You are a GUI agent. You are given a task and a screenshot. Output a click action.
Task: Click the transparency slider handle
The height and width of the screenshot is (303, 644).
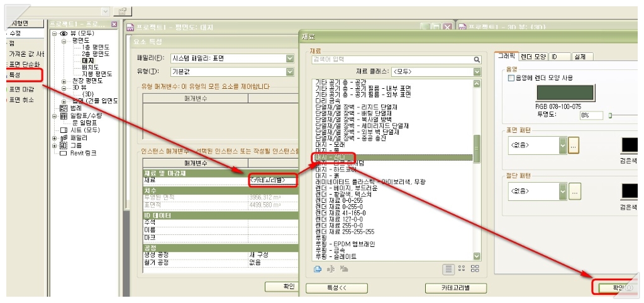pyautogui.click(x=610, y=115)
